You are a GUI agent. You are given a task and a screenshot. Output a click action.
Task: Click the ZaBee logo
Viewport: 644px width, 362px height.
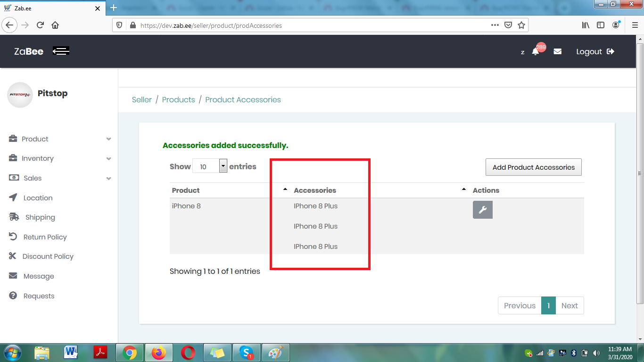(29, 51)
